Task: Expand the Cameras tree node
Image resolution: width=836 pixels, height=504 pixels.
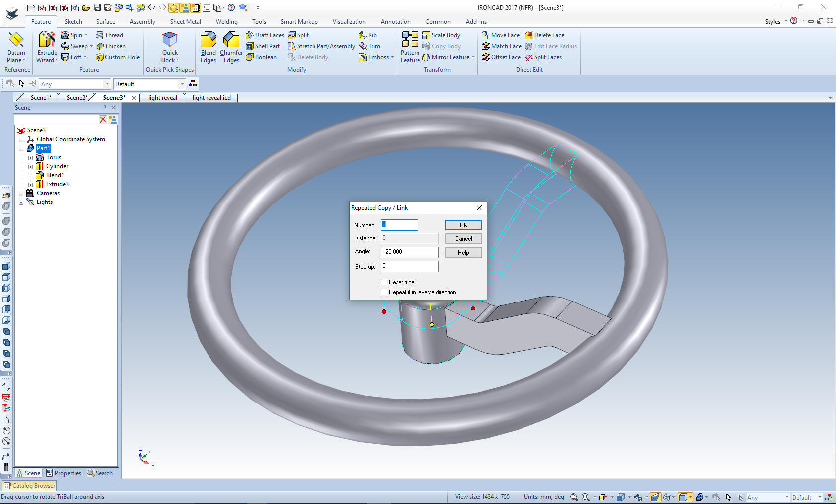Action: (x=21, y=194)
